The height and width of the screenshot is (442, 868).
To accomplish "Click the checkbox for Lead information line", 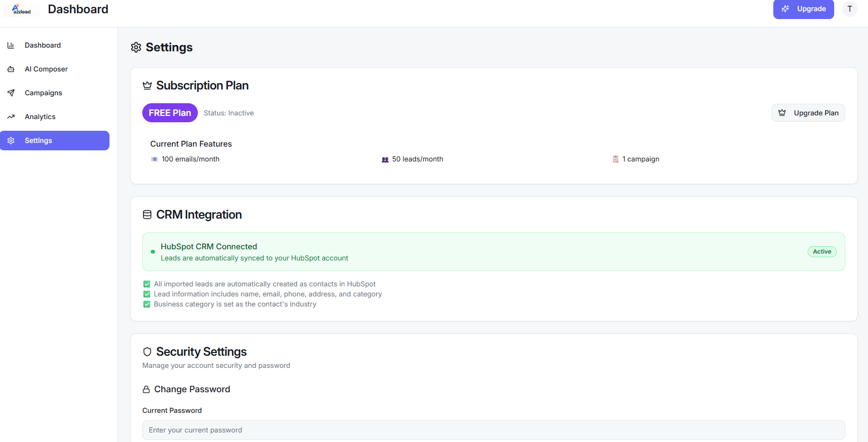I will tap(147, 294).
